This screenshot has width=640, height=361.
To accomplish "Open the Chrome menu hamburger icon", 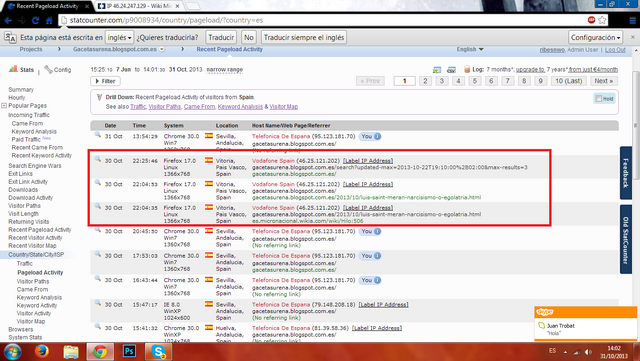I will (x=632, y=20).
